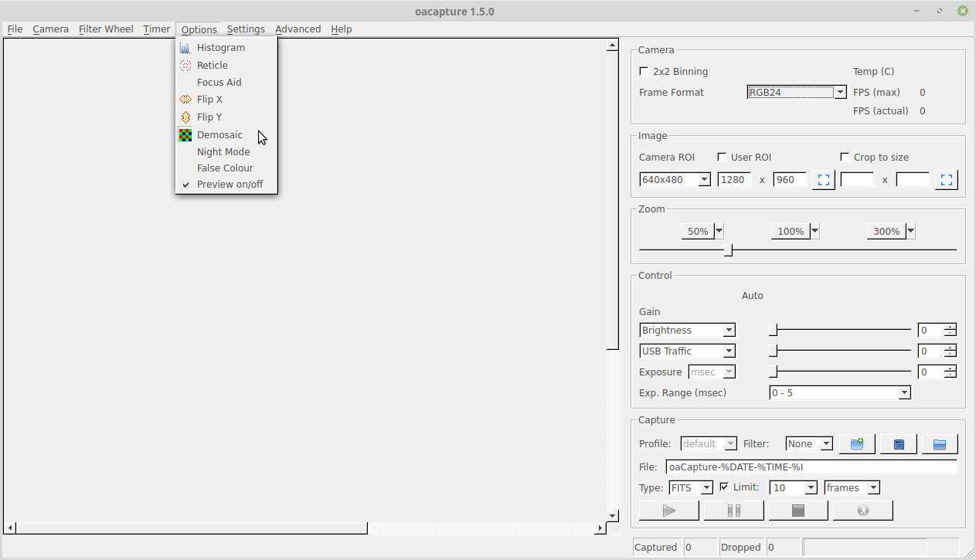Tick the User ROI checkbox

(723, 157)
